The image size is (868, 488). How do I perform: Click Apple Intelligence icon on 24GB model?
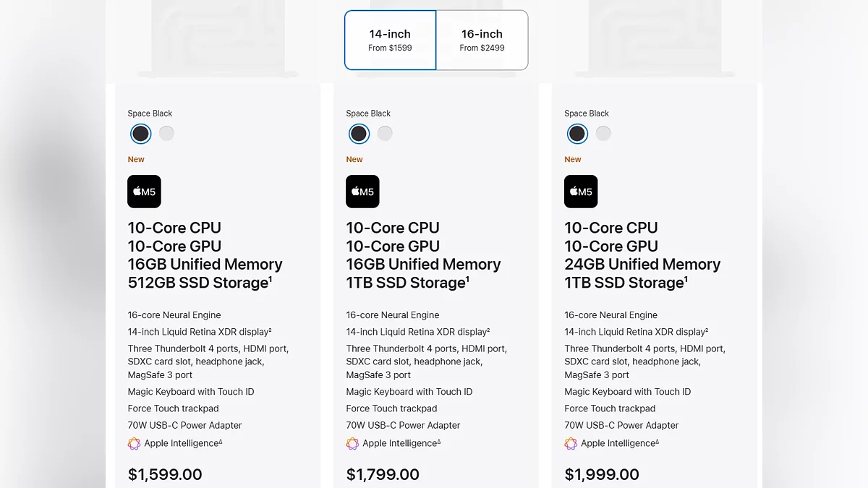[x=571, y=444]
